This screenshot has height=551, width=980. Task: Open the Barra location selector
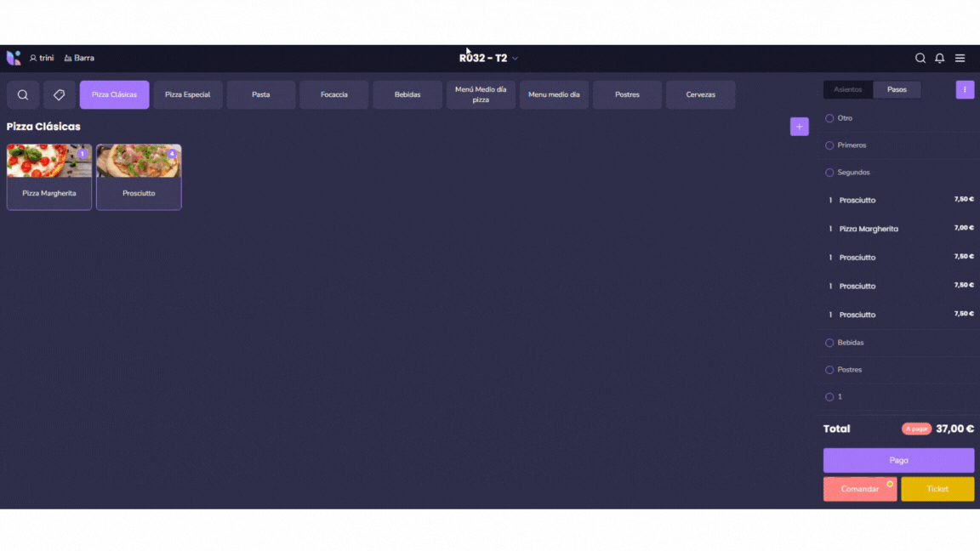(x=79, y=59)
